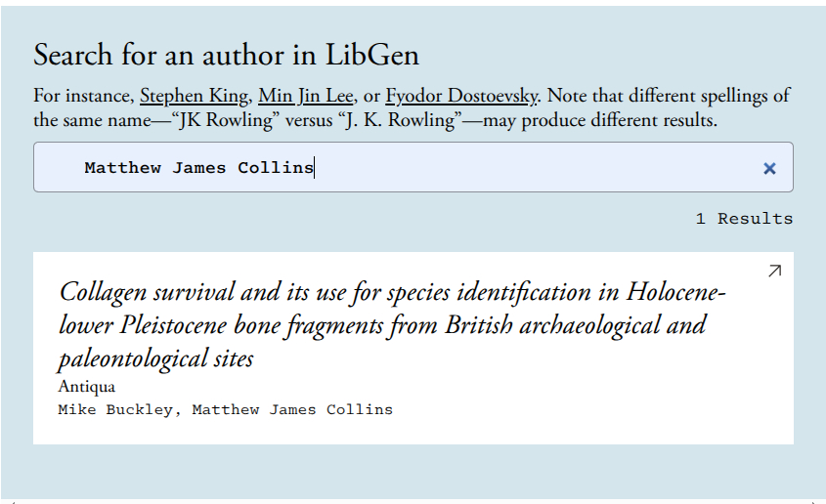Click Matthew James Collins in result authors
Image resolution: width=826 pixels, height=504 pixels.
pyautogui.click(x=292, y=410)
